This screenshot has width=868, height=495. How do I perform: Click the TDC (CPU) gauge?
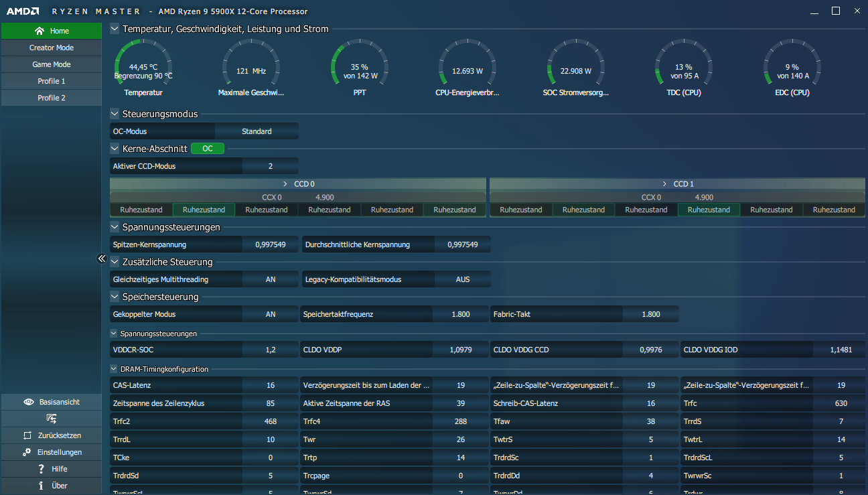(x=683, y=68)
